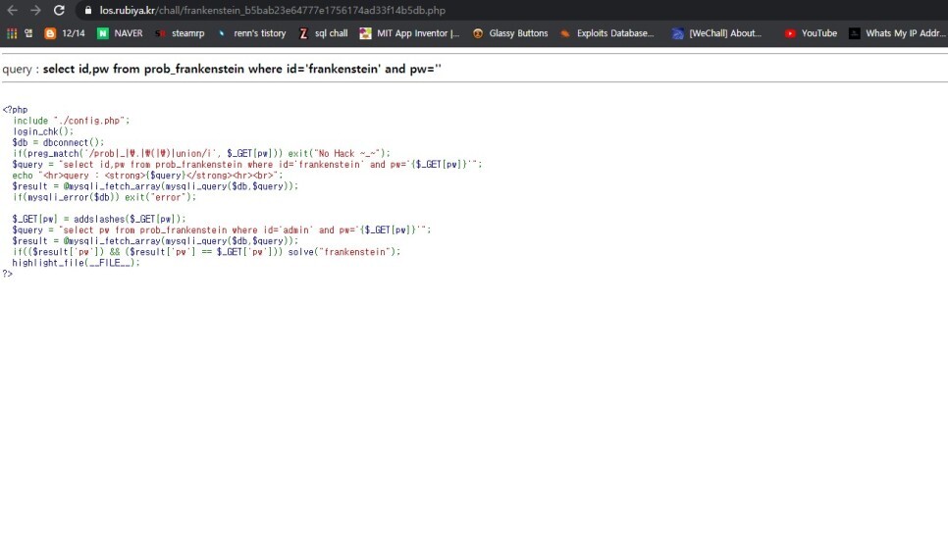Click the addslashes($_GET[pw]) line
Viewport: 948px width, 560px height.
pyautogui.click(x=99, y=219)
